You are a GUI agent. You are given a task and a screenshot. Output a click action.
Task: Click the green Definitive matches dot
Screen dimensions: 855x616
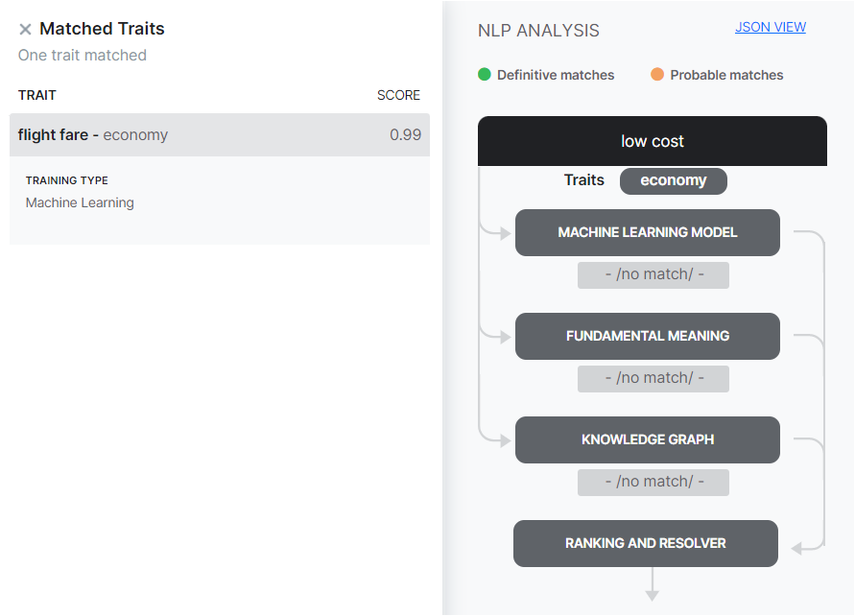coord(485,75)
